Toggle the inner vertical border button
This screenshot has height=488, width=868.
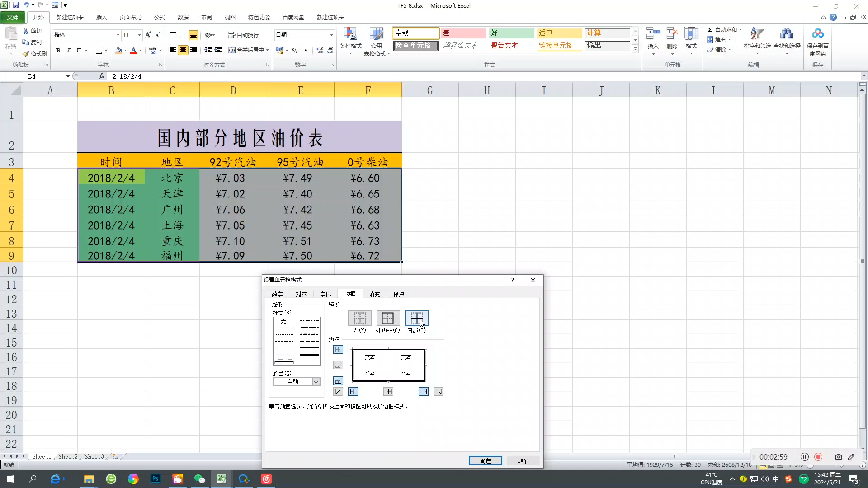pos(388,392)
